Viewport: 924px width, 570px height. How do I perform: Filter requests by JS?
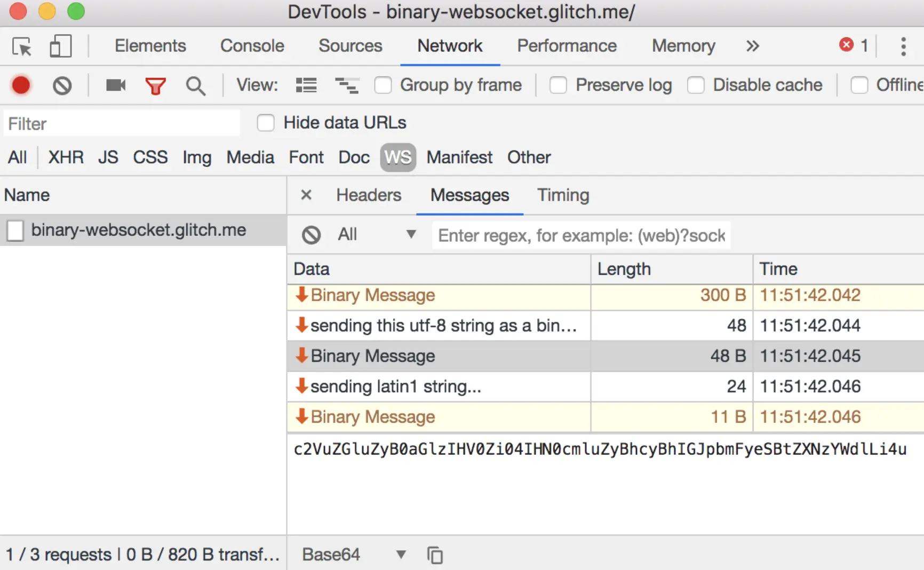(108, 157)
